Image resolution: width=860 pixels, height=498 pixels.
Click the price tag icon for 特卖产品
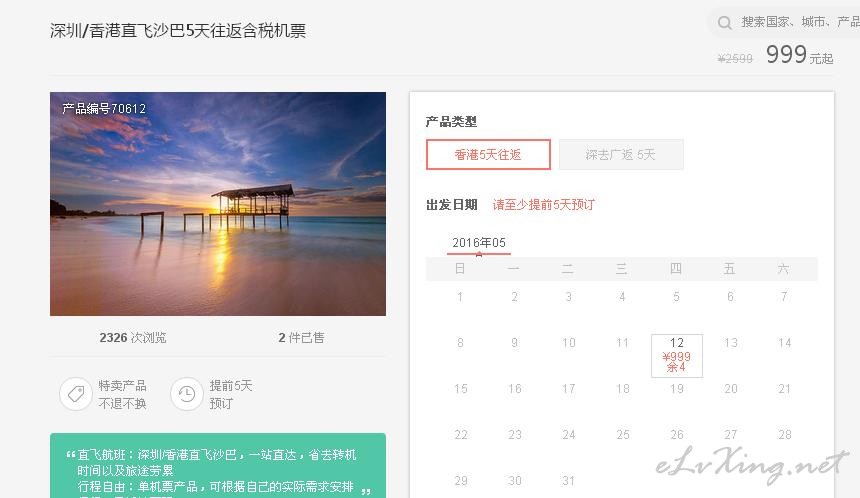click(76, 394)
